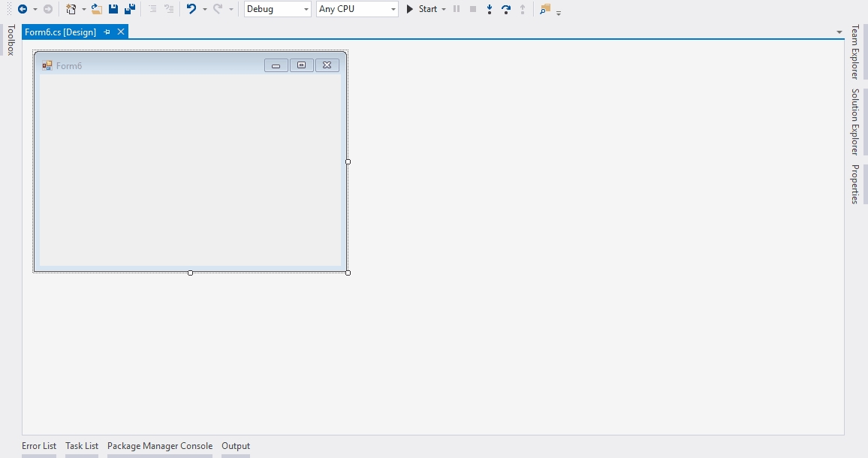Click the Save single-disk icon
This screenshot has height=458, width=868.
click(113, 9)
